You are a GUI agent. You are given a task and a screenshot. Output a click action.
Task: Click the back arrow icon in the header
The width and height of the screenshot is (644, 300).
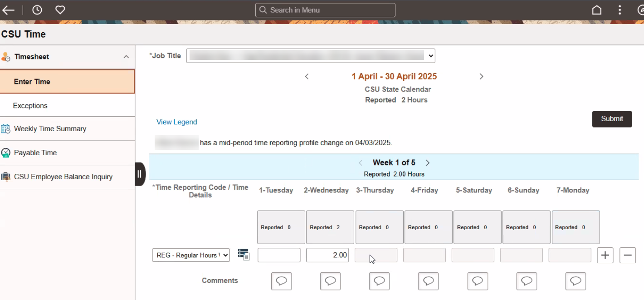tap(8, 10)
